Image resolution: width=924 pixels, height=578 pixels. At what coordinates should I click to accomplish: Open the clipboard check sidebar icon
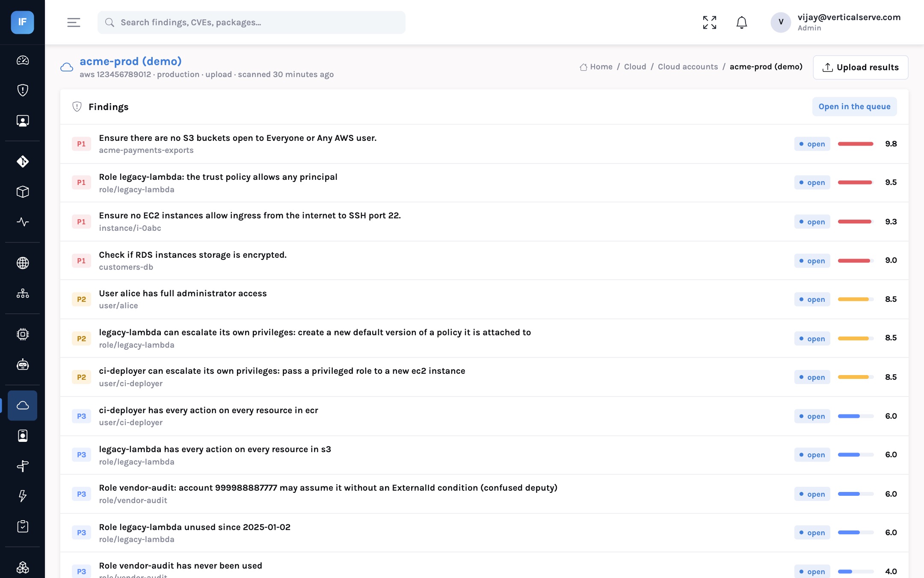click(x=23, y=526)
